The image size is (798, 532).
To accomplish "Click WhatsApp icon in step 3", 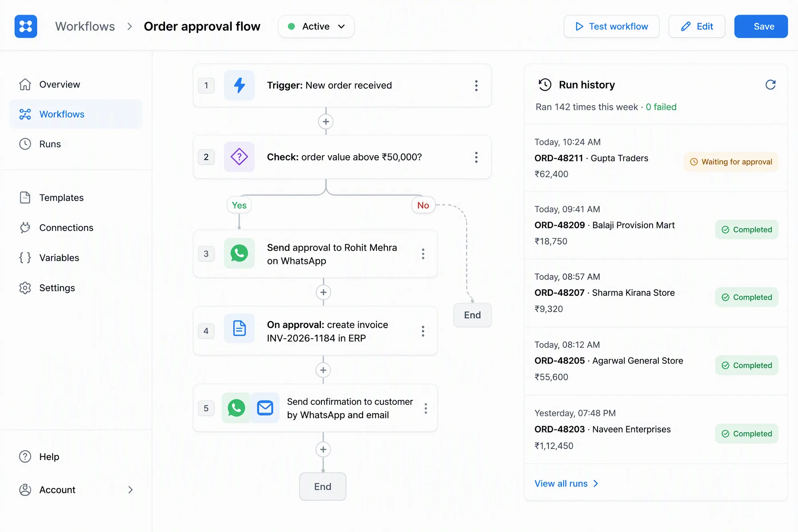I will (239, 253).
